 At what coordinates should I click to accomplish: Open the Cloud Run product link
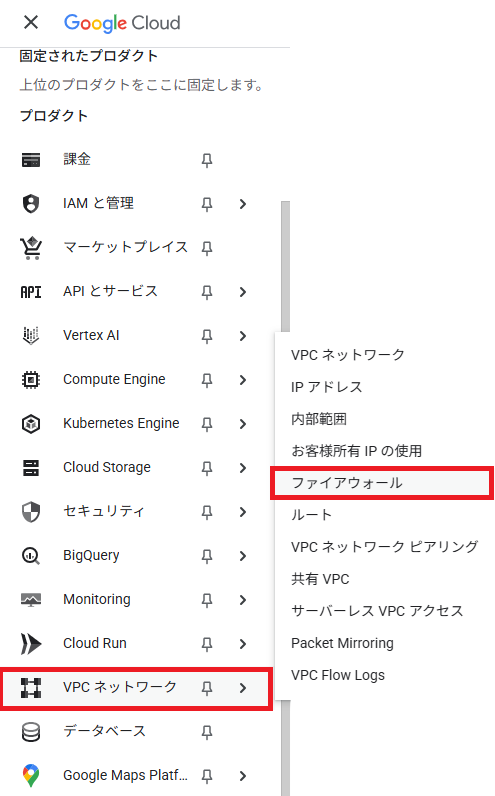click(94, 643)
